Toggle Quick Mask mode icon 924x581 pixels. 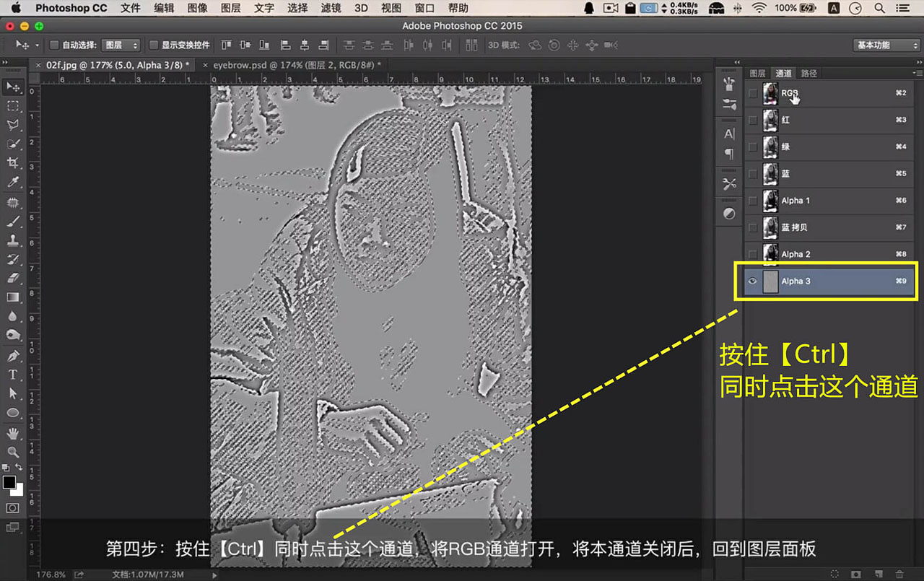click(x=12, y=508)
